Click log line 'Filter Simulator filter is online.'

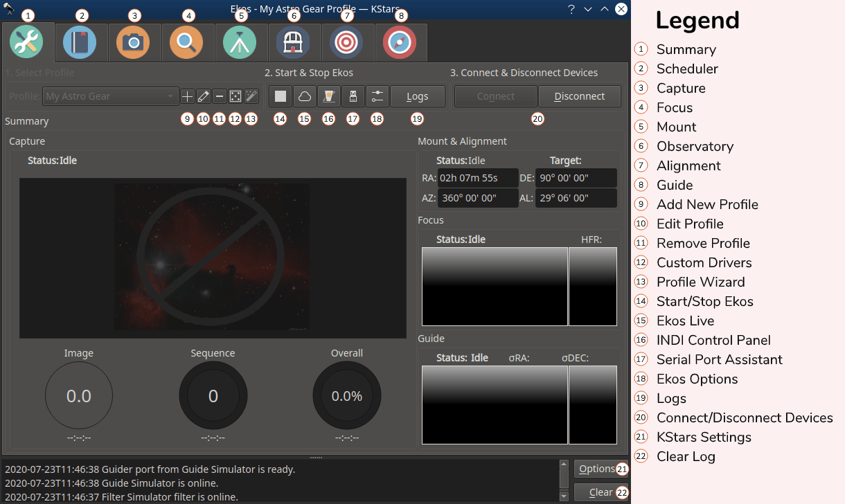coord(121,497)
